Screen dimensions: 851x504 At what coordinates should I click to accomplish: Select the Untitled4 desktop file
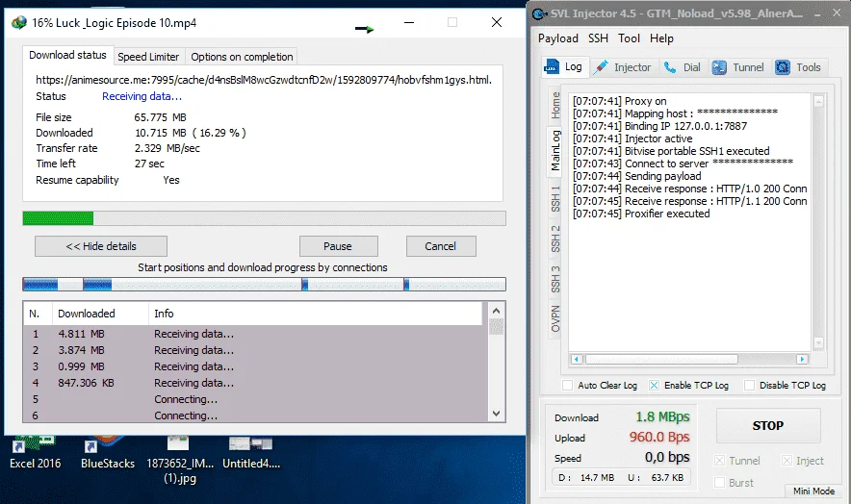click(x=250, y=452)
